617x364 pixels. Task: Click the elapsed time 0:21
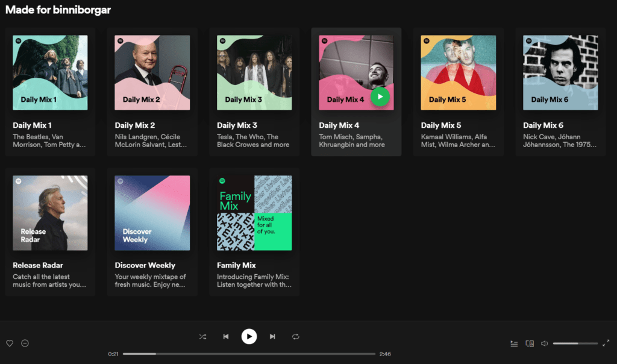113,354
